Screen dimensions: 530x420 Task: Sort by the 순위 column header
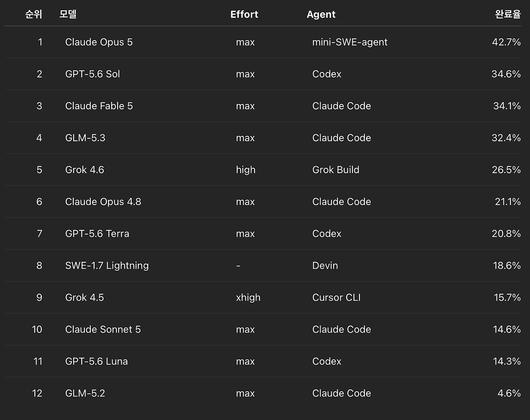34,14
